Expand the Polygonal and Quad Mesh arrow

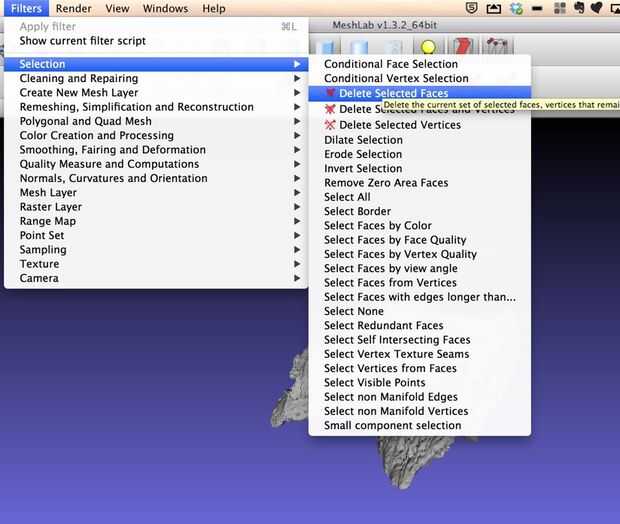297,121
